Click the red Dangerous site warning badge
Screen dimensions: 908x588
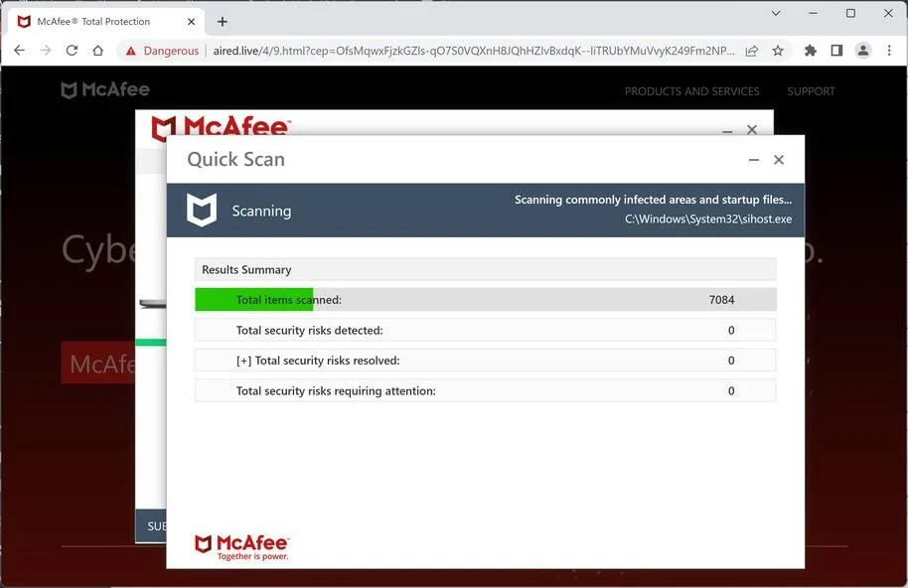coord(162,51)
